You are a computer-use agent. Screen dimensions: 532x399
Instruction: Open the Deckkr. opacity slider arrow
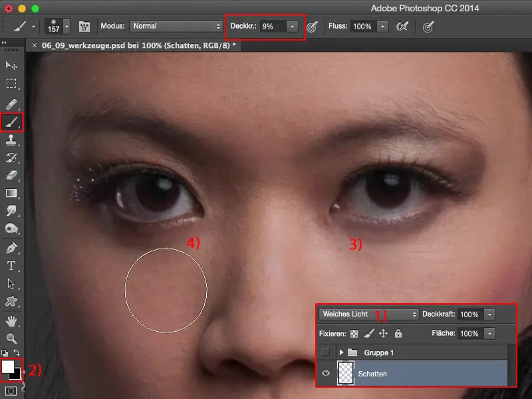point(293,26)
